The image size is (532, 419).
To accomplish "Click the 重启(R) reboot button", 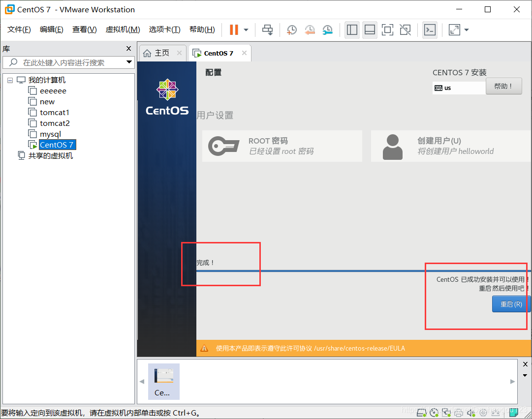I will click(x=511, y=304).
